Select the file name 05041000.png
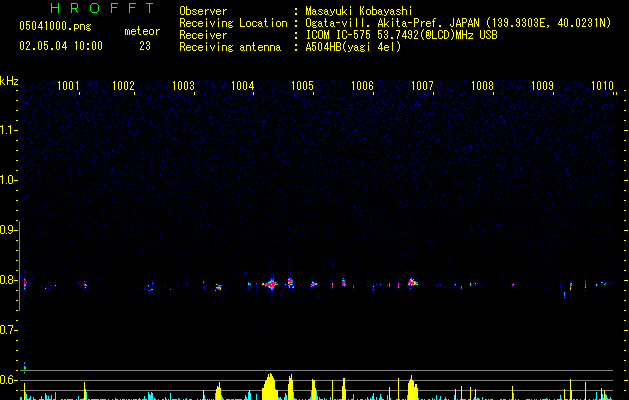 [x=55, y=27]
